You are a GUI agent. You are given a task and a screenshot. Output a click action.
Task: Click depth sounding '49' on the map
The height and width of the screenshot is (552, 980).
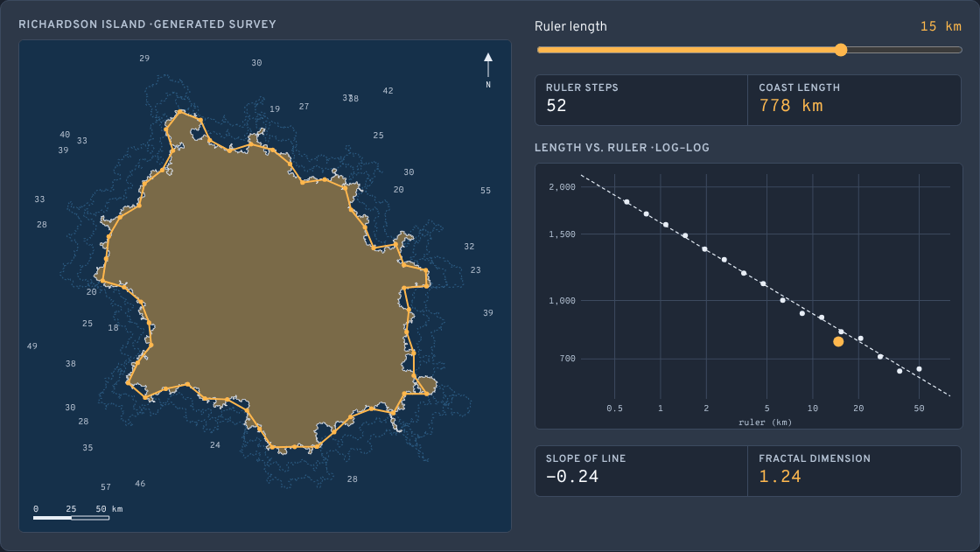[x=31, y=346]
